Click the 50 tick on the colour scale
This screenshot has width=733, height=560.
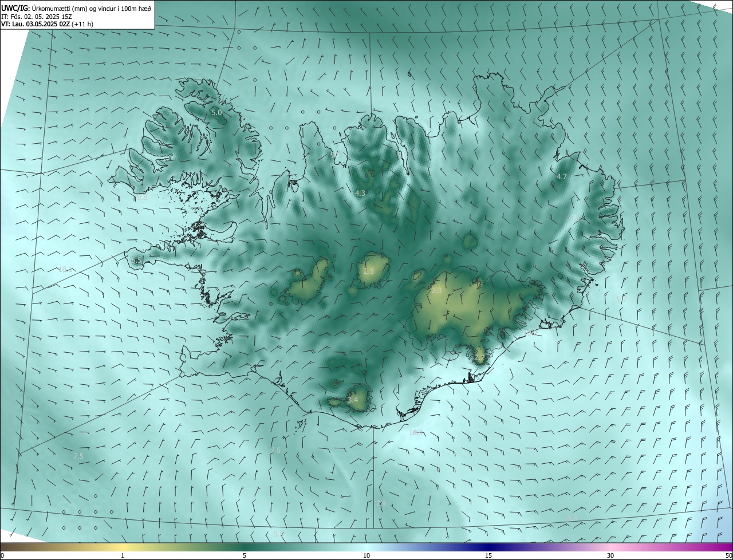point(728,556)
